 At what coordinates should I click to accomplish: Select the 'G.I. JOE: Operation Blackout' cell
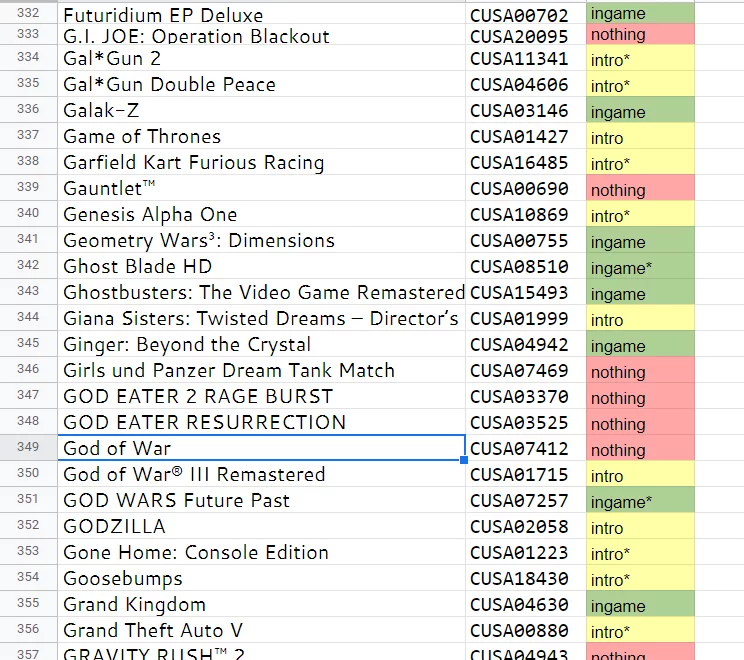261,35
